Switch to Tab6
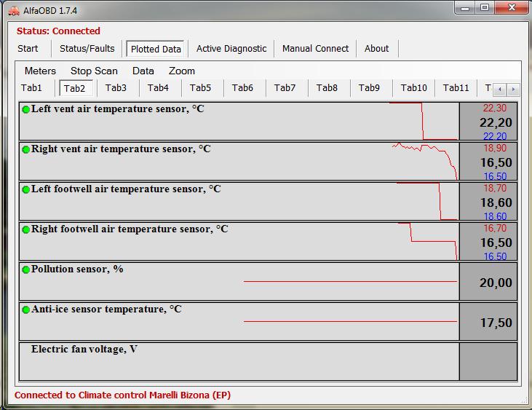The image size is (532, 410). tap(242, 88)
